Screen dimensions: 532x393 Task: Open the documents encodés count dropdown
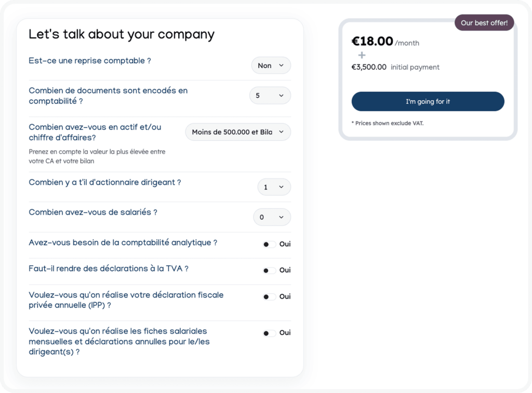click(270, 96)
